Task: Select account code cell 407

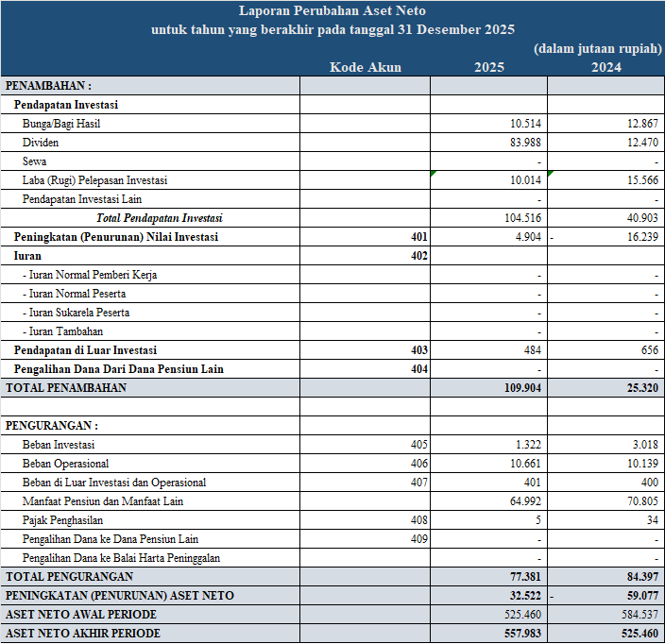Action: coord(418,482)
